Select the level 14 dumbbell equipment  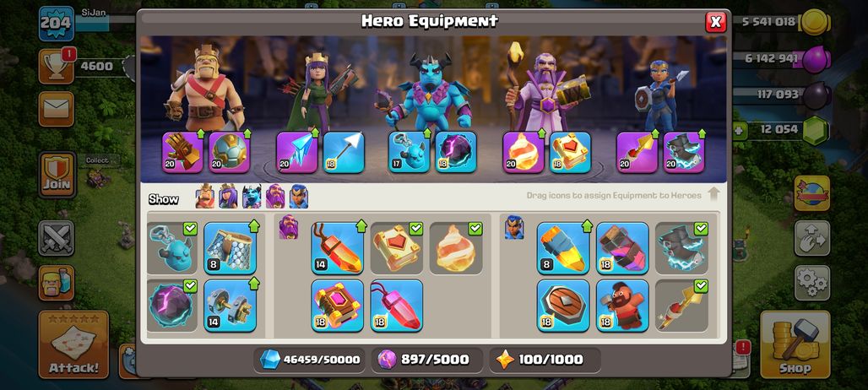pos(230,306)
